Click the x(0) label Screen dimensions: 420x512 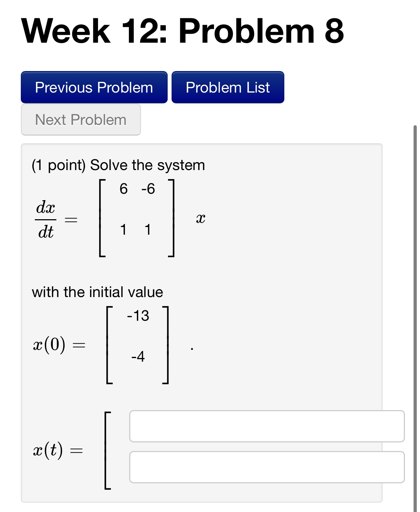59,345
